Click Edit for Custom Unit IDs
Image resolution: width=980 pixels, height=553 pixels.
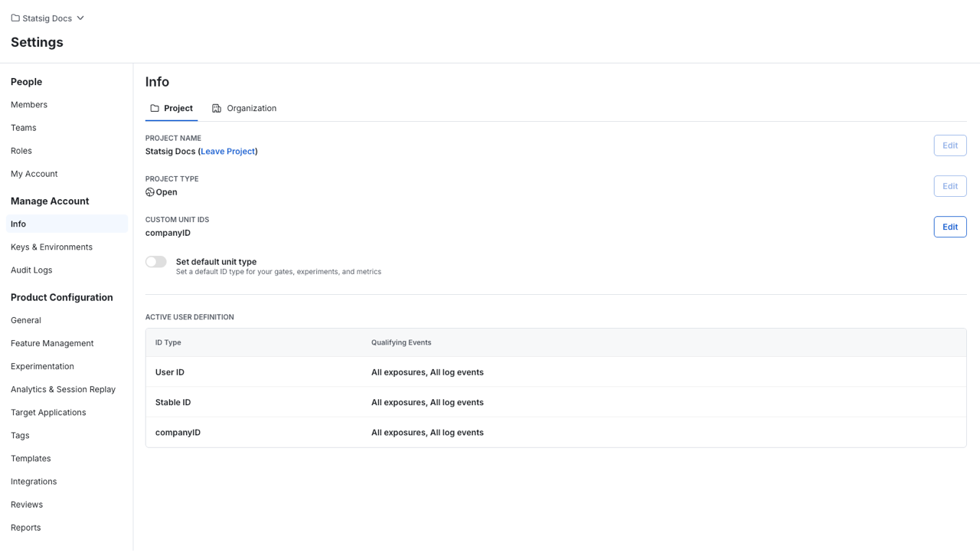pos(949,227)
